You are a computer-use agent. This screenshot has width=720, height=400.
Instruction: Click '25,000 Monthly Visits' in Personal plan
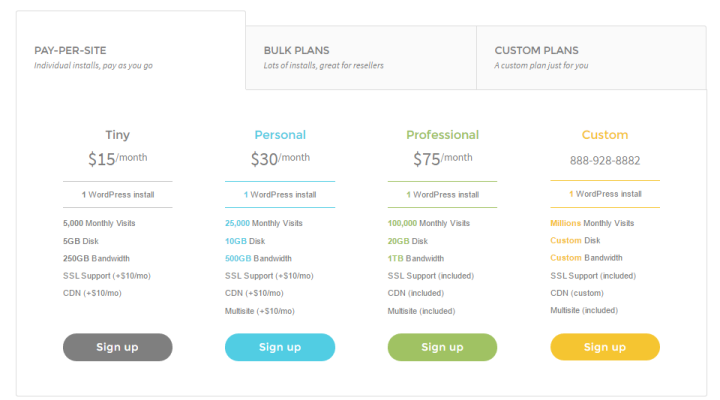[x=264, y=223]
